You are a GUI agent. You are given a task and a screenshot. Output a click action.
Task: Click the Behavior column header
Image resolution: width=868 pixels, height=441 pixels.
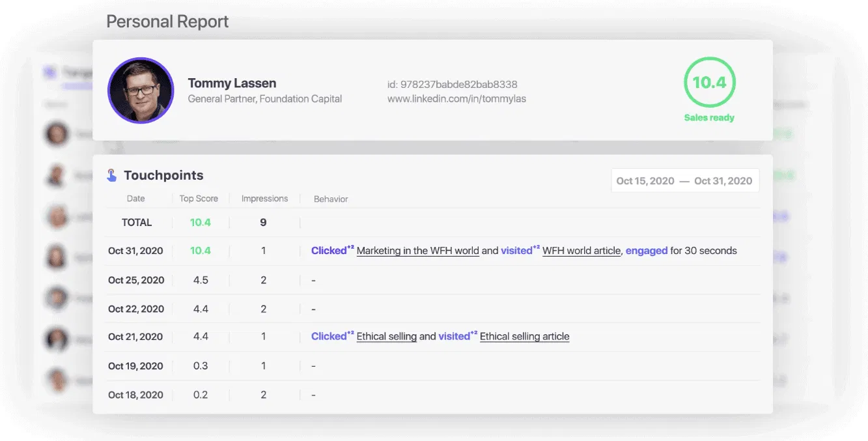click(x=331, y=199)
